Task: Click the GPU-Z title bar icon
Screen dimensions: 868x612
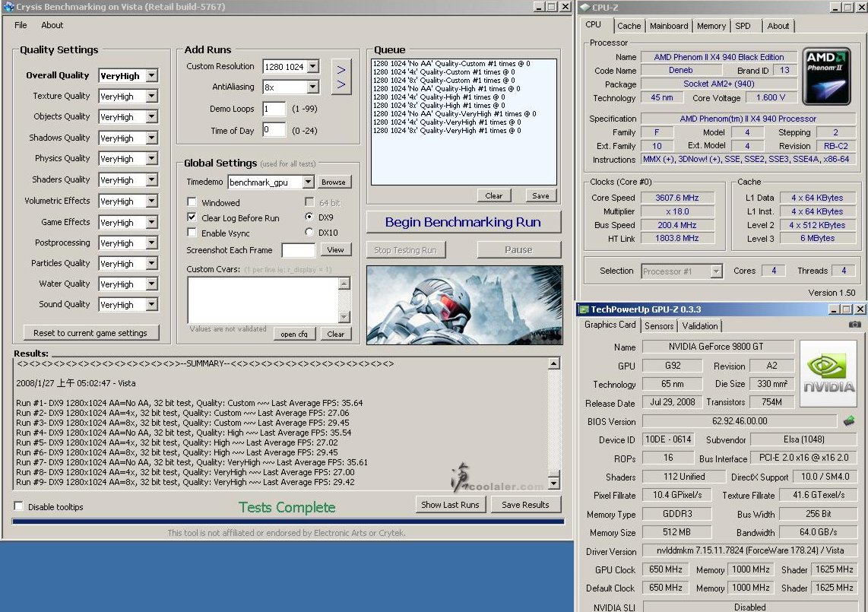Action: [x=584, y=309]
